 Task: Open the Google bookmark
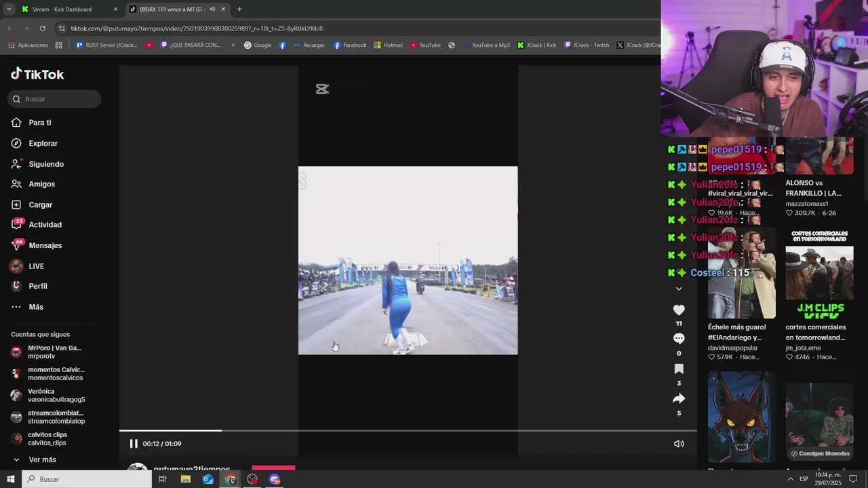pos(258,45)
